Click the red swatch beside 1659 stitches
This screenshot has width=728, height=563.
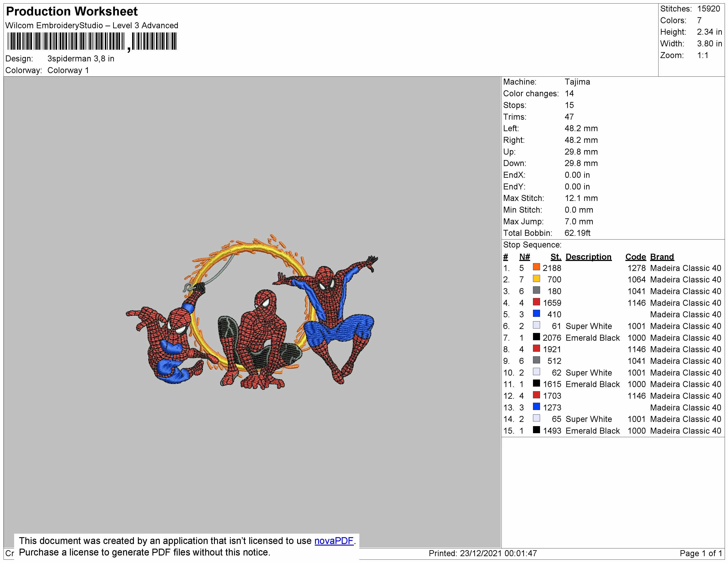pos(536,302)
